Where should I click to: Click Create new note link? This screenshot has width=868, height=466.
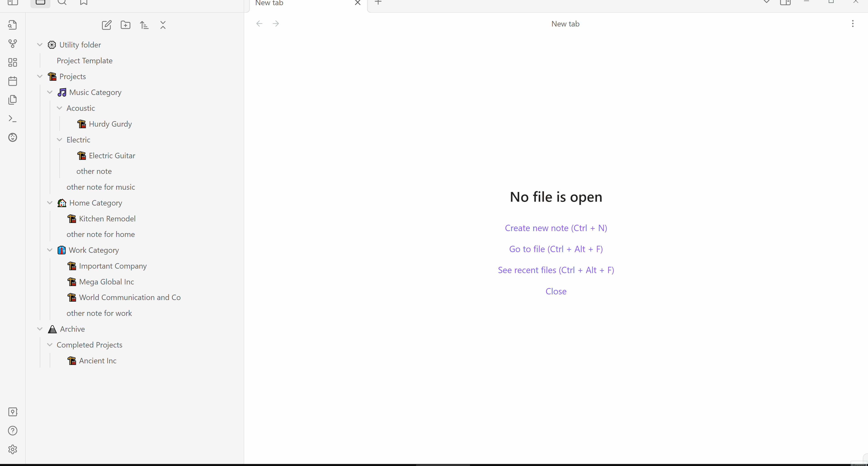556,228
